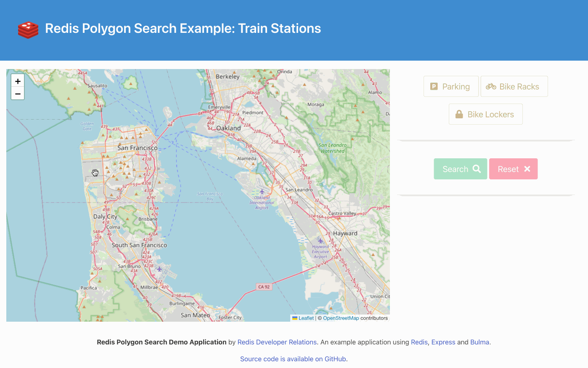Image resolution: width=588 pixels, height=368 pixels.
Task: Click the San Mateo label on map
Action: click(195, 315)
